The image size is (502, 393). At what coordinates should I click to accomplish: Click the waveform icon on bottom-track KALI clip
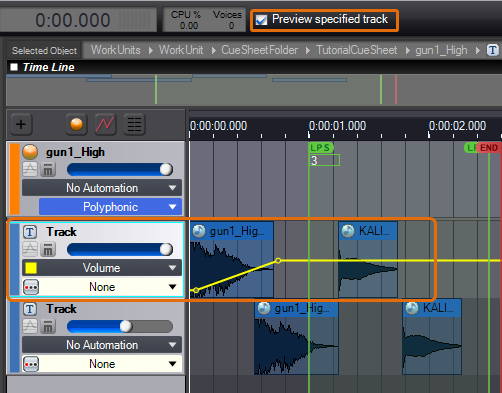(412, 308)
